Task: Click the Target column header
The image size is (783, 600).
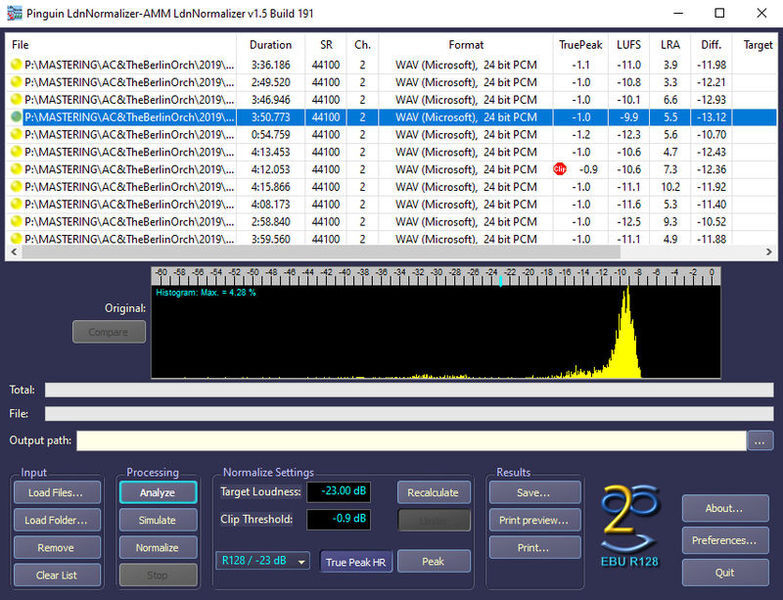Action: coord(757,45)
